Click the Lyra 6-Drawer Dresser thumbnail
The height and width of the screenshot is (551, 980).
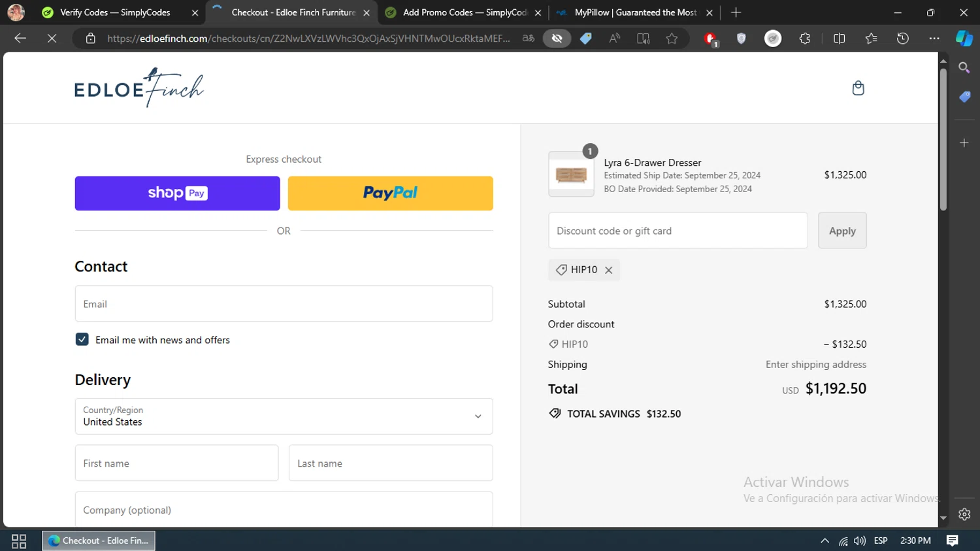(x=571, y=175)
